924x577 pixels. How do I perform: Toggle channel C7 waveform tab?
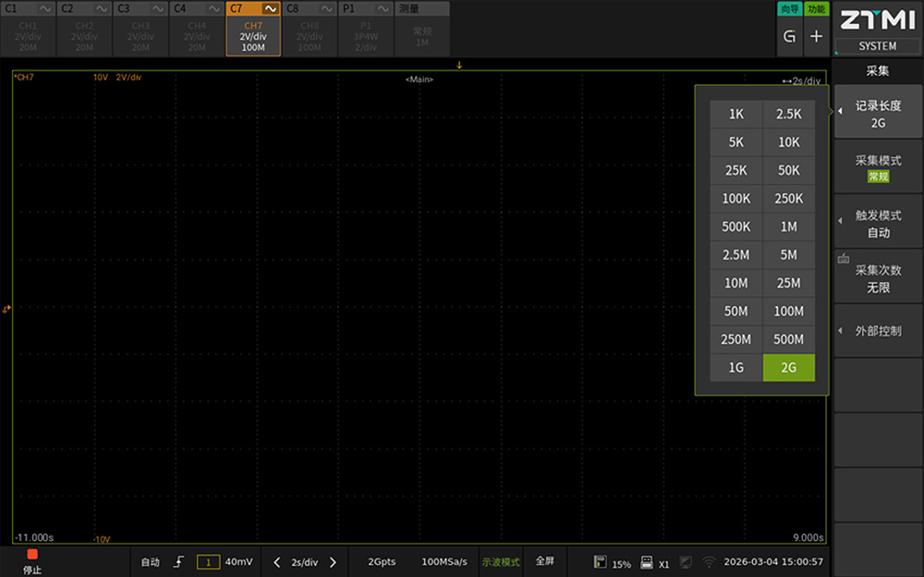(x=253, y=29)
